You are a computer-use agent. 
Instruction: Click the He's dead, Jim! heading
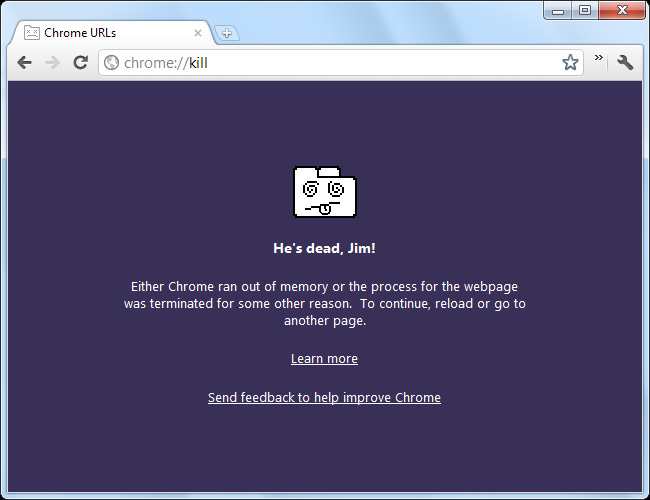(x=324, y=248)
